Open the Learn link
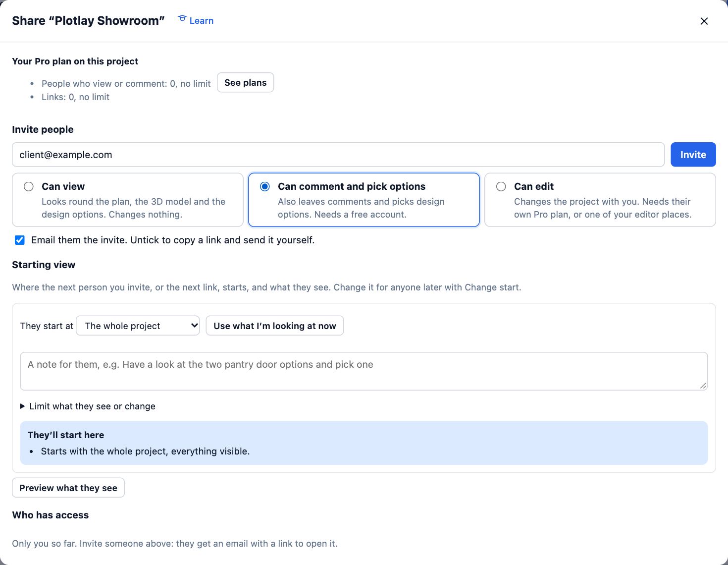Viewport: 728px width, 565px height. click(196, 20)
